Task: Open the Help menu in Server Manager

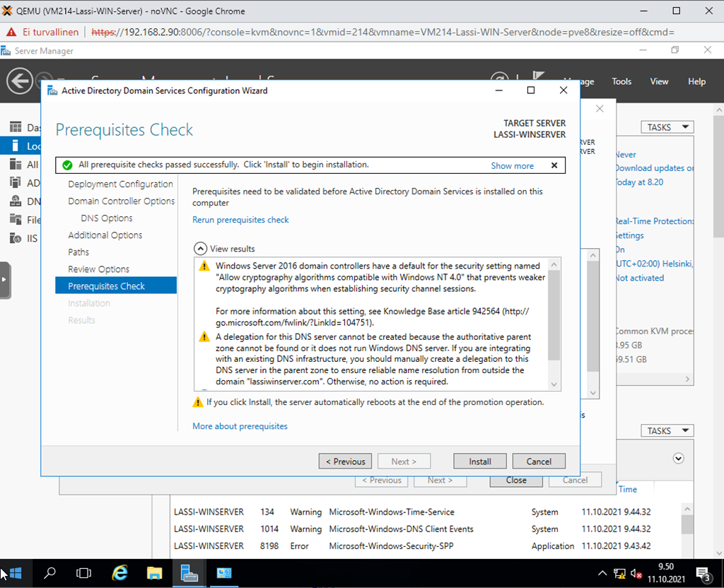Action: 696,81
